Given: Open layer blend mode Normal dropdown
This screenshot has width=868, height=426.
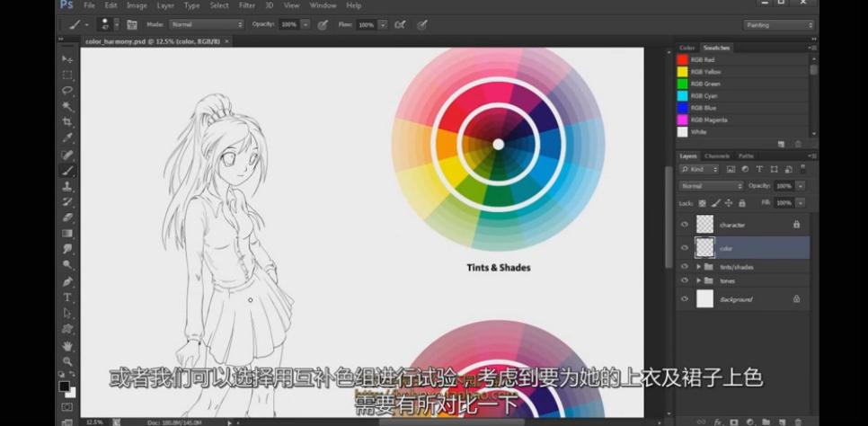Looking at the screenshot, I should [x=712, y=186].
